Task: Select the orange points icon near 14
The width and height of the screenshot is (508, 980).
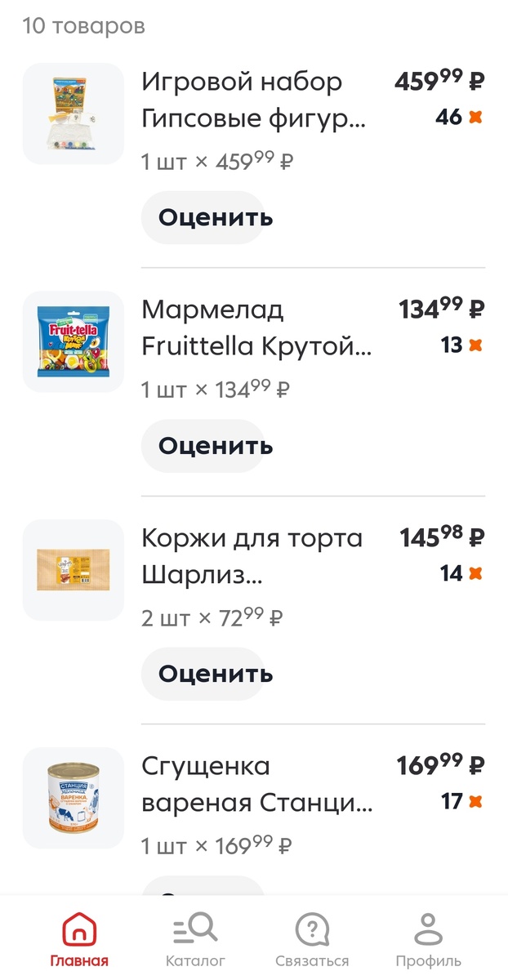Action: [x=474, y=574]
